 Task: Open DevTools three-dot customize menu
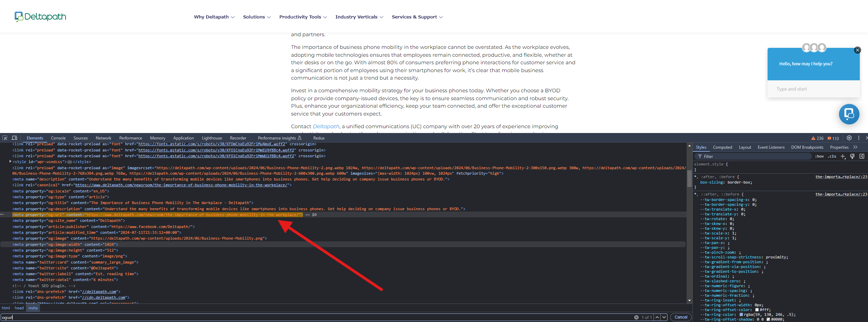pyautogui.click(x=858, y=138)
